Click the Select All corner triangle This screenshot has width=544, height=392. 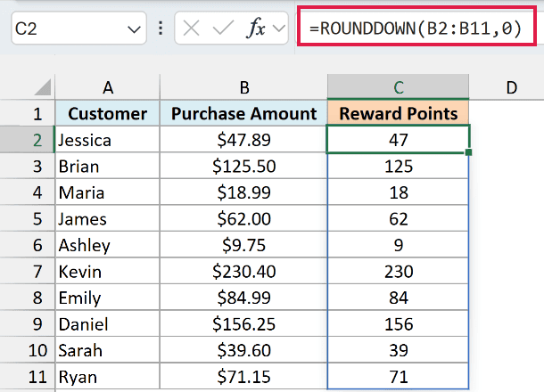click(43, 87)
